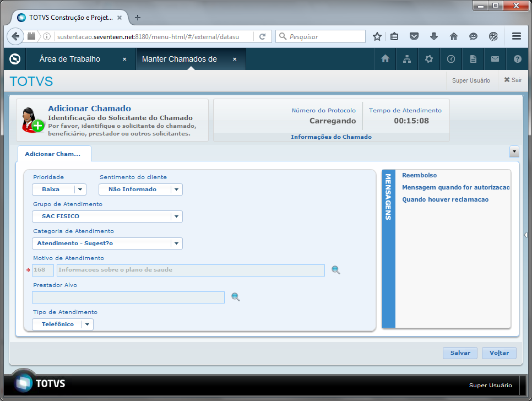This screenshot has width=532, height=401.
Task: Expand the Tipo de Atendimento dropdown Telefônico
Action: click(87, 324)
